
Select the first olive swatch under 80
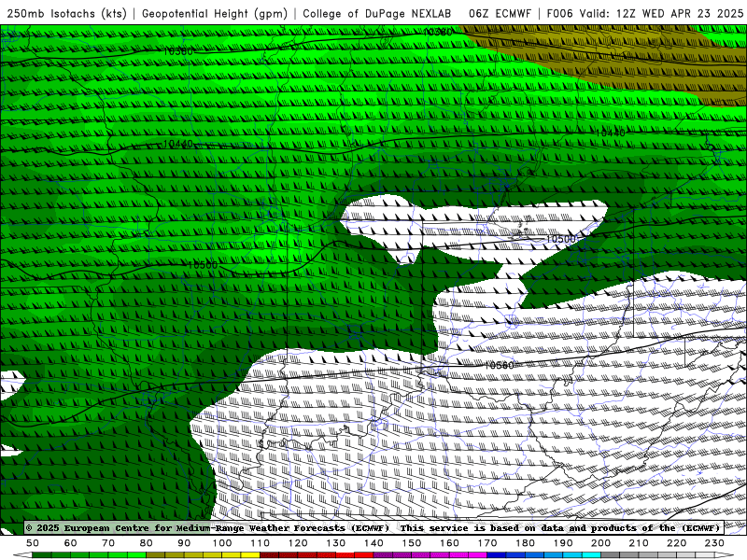[156, 555]
